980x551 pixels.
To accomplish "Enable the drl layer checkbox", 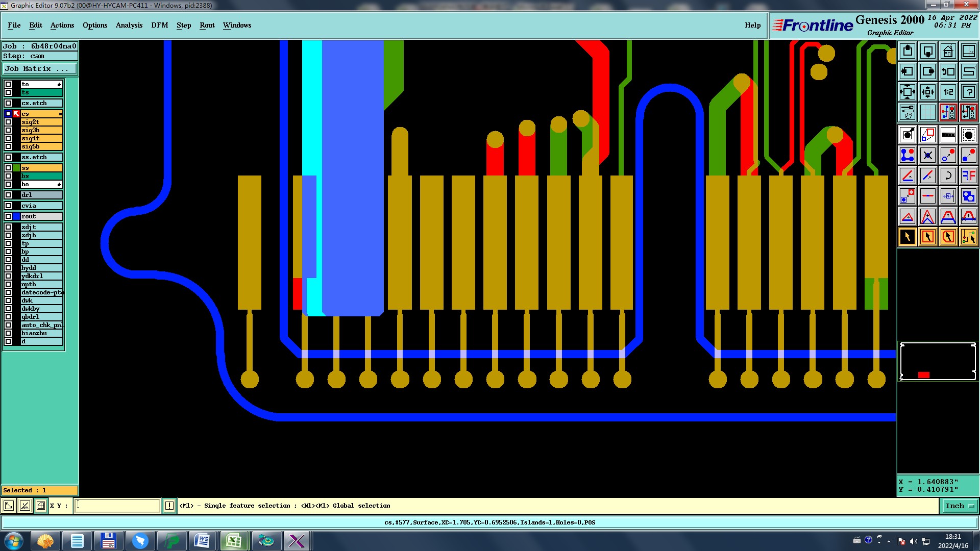I will coord(8,195).
